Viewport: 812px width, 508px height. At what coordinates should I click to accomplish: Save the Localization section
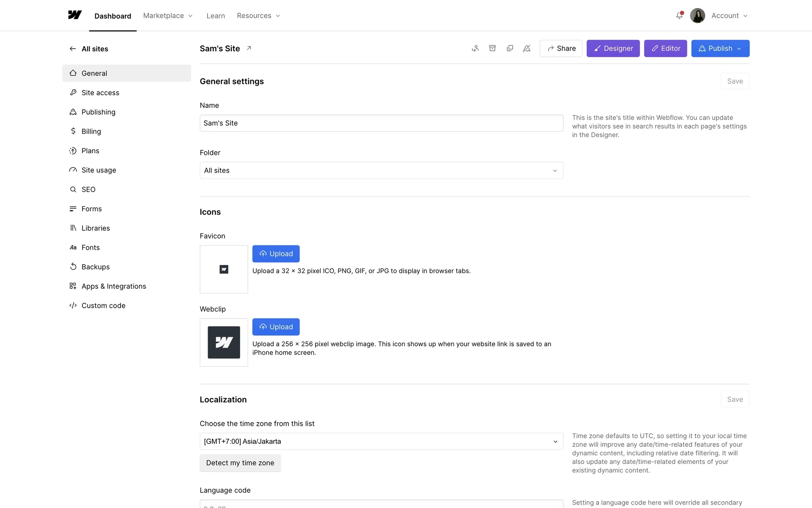point(735,399)
